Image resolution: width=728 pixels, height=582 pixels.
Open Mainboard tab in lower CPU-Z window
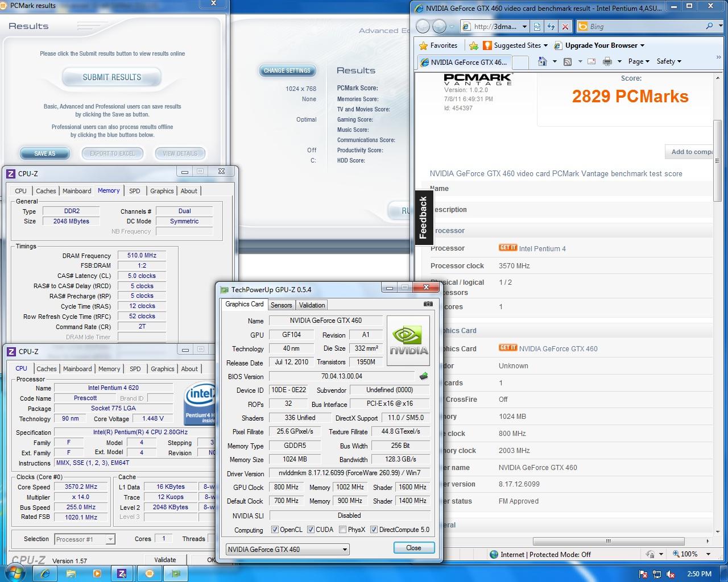pos(77,369)
